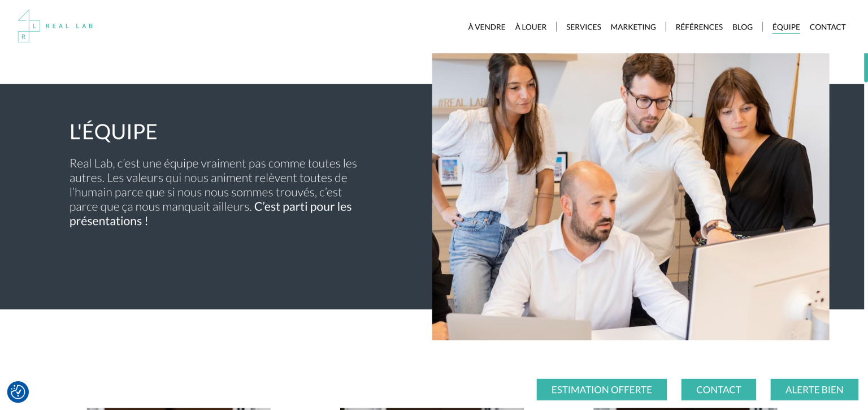Select the ÉQUIPE menu item
The image size is (868, 410).
pyautogui.click(x=786, y=27)
